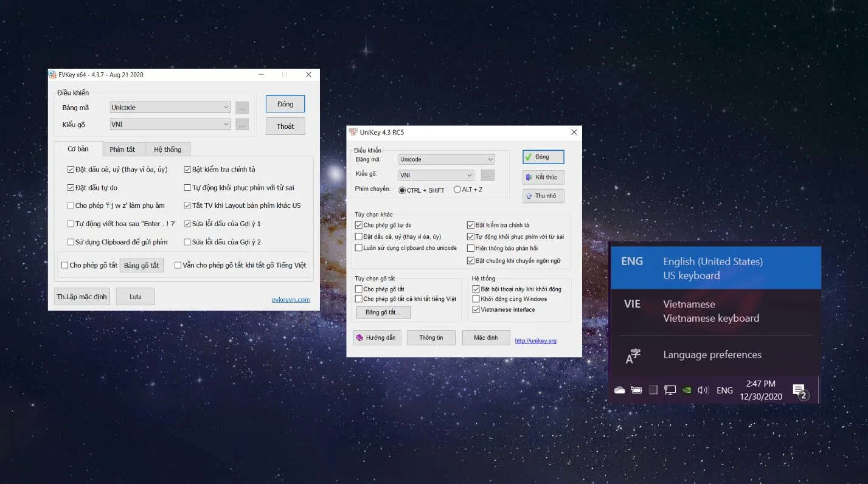Expand UniKey 'Kiểu gõ' VNI dropdown
This screenshot has width=868, height=484.
click(x=436, y=175)
